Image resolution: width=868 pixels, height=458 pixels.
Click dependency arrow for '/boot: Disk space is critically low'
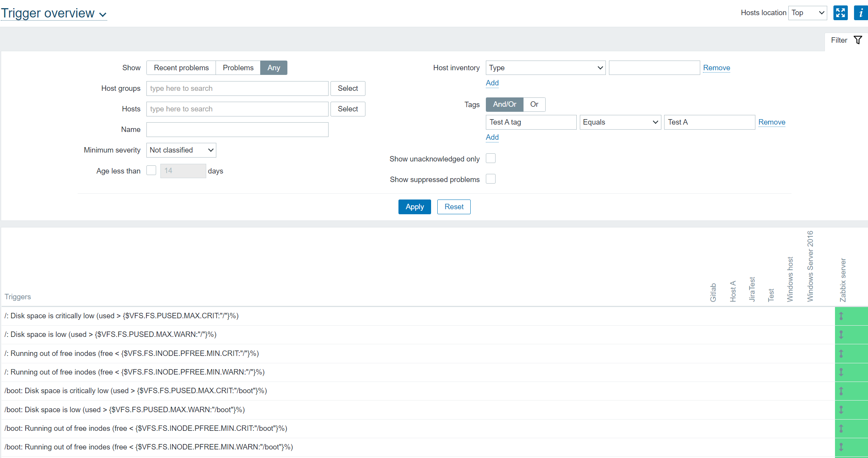click(841, 391)
